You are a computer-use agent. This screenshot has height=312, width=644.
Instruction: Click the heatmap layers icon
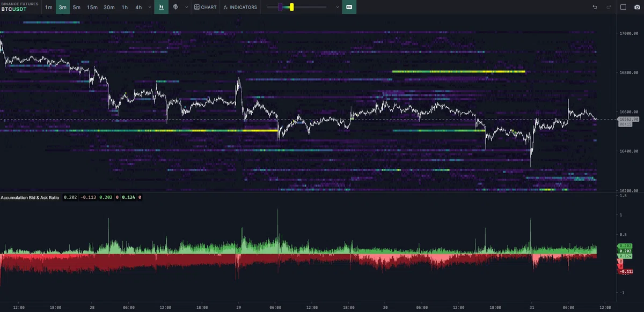pyautogui.click(x=175, y=7)
